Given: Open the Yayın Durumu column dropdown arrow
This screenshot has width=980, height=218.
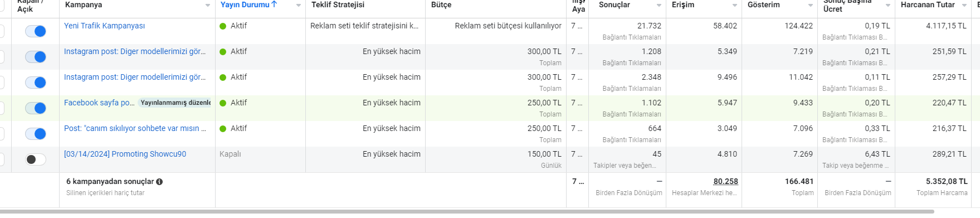Looking at the screenshot, I should coord(299,6).
